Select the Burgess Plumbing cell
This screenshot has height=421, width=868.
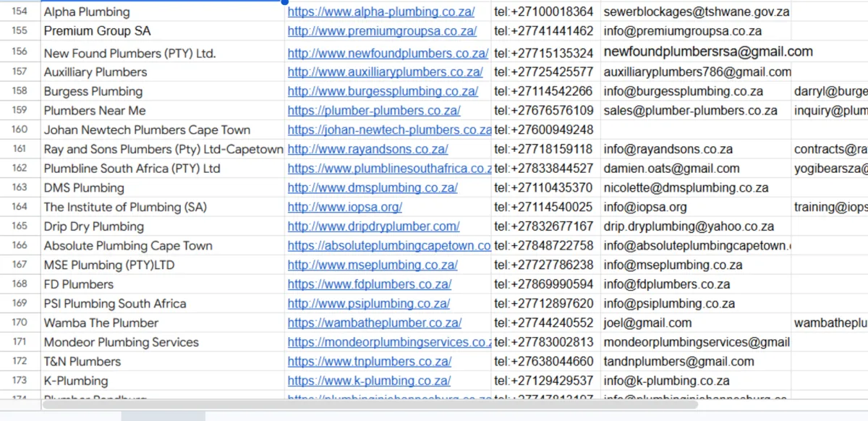163,92
